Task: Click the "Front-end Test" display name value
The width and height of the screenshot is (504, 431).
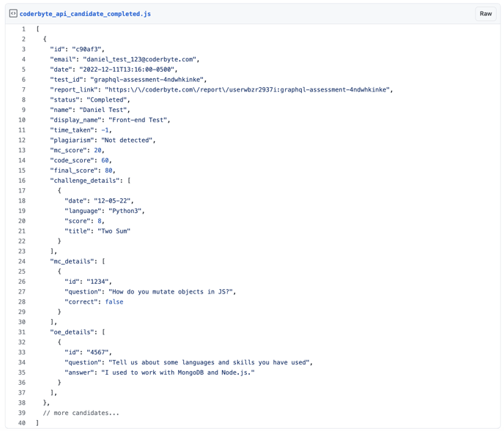Action: tap(139, 120)
